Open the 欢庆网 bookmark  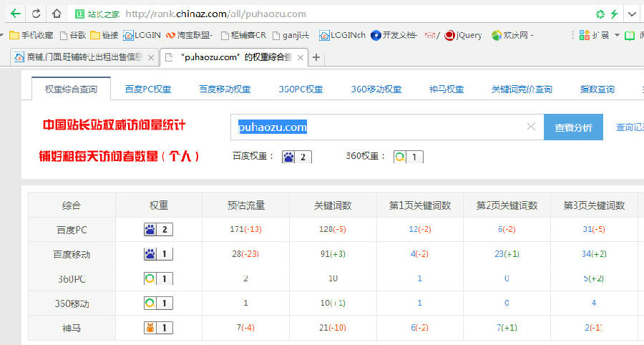click(x=512, y=35)
